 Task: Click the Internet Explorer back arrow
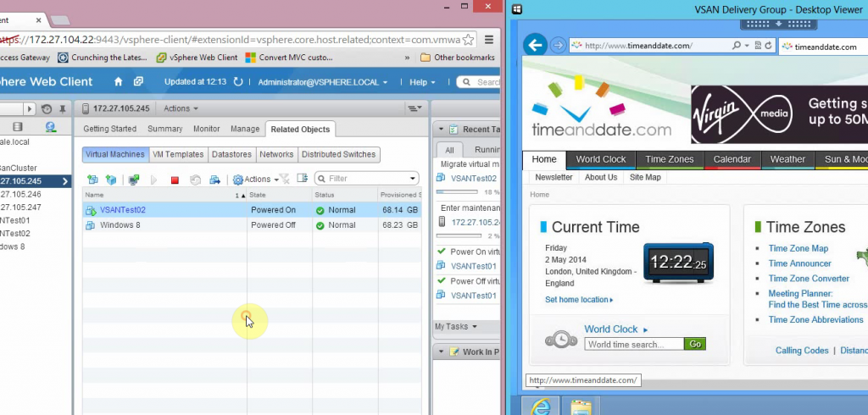point(535,46)
